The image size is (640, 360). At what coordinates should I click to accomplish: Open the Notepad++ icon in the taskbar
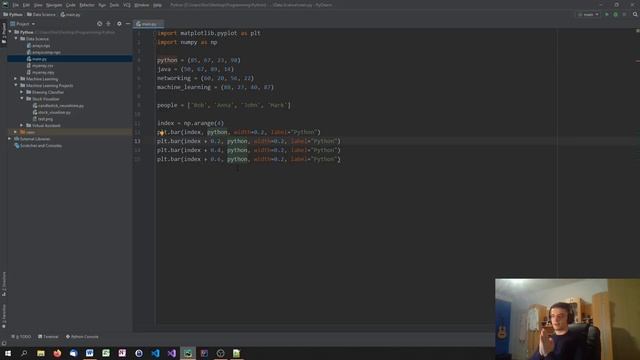click(237, 353)
